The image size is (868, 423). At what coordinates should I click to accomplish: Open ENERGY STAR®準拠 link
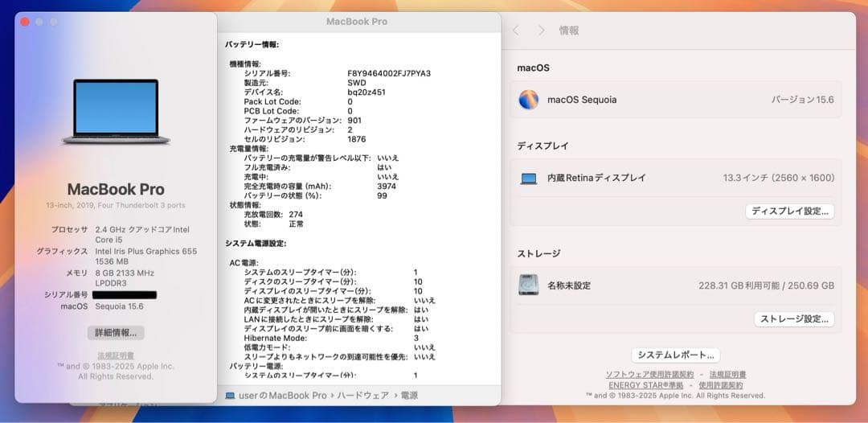coord(646,385)
